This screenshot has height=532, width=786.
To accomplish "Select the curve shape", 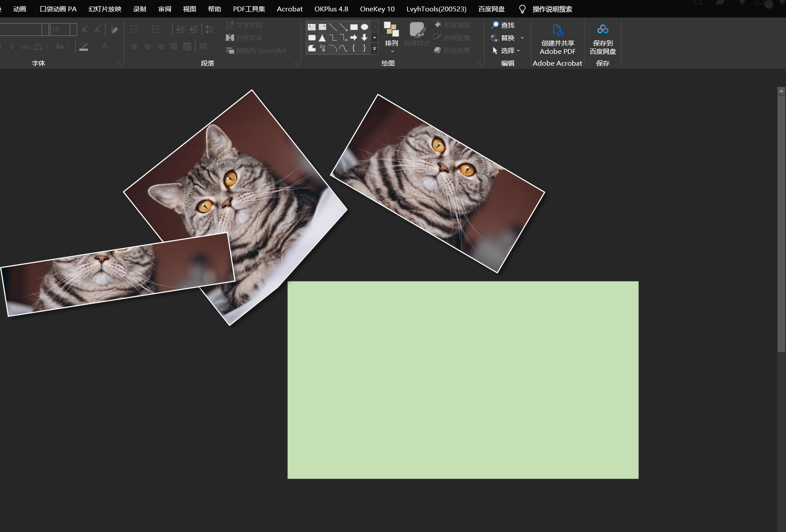I will click(343, 48).
